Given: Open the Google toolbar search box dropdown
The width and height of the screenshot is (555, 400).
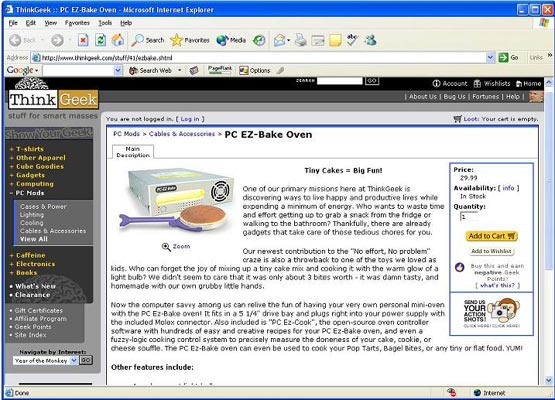Looking at the screenshot, I should tap(118, 70).
